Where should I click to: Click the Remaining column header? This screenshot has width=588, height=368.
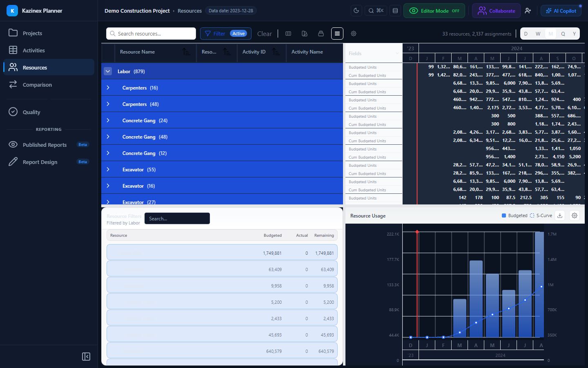pyautogui.click(x=324, y=236)
